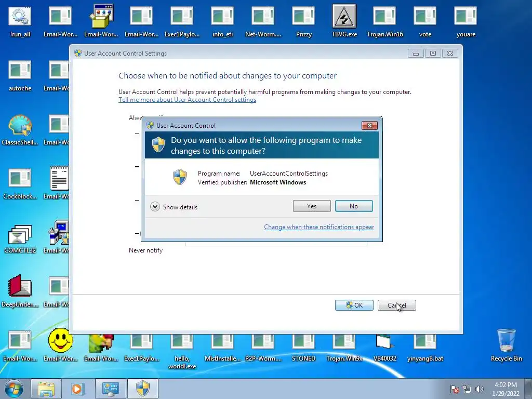Viewport: 532px width, 399px height.
Task: Select the info_efi desktop icon
Action: coord(222,21)
